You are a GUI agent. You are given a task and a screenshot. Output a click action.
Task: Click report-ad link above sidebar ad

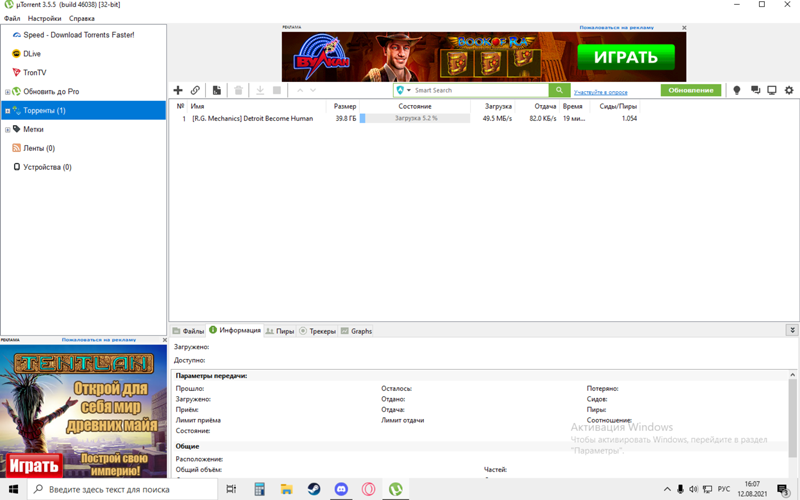click(98, 340)
